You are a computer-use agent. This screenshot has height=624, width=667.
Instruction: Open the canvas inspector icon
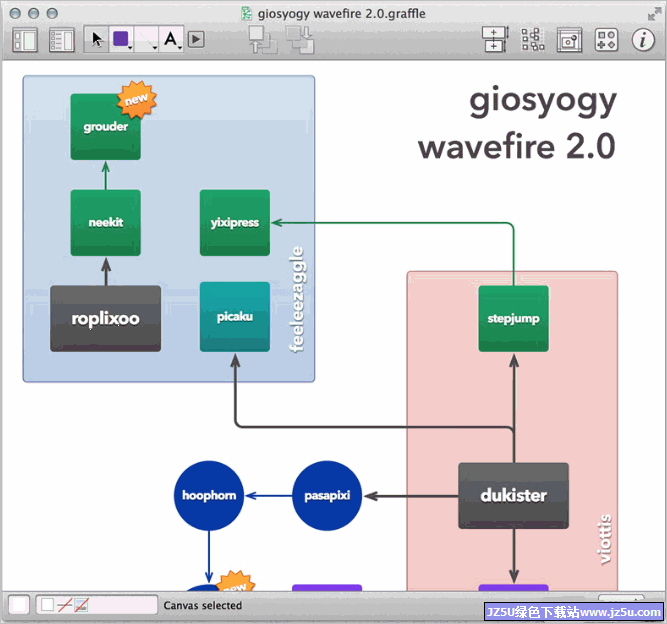click(569, 39)
